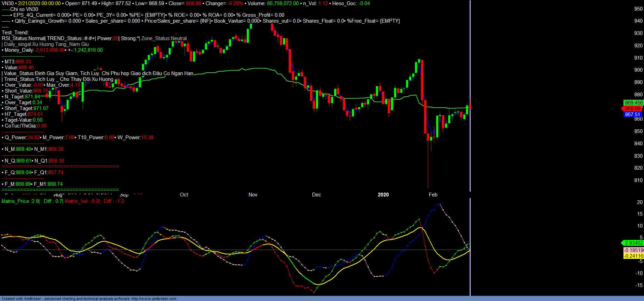Click the VN30 ticker symbol in the title line
Viewport: 644px width, 301px height.
click(x=8, y=3)
